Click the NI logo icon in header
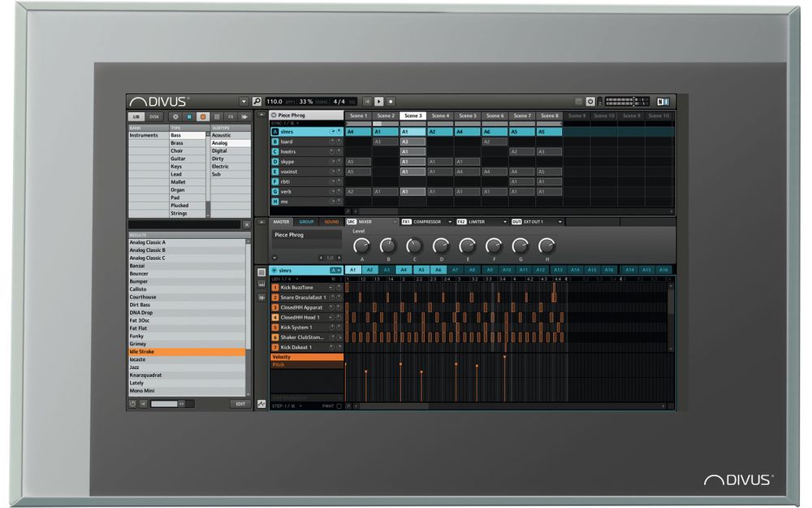The width and height of the screenshot is (812, 508). tap(663, 102)
